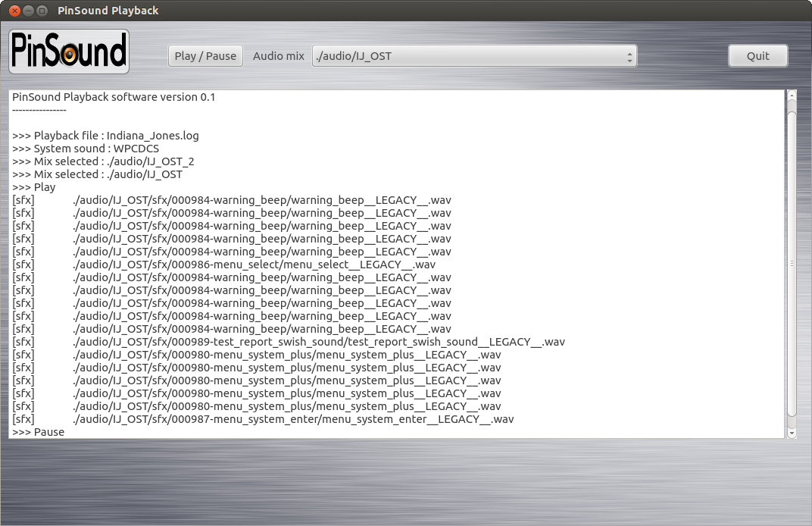Click the 'Mix selected : ./audio/IJ_OST_2' line
This screenshot has height=526, width=812.
pos(104,161)
